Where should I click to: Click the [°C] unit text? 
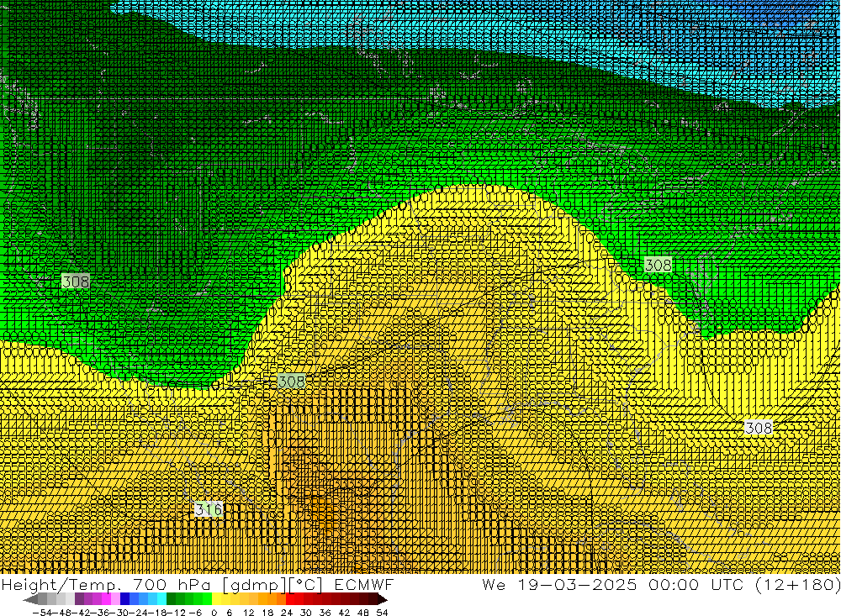[305, 584]
